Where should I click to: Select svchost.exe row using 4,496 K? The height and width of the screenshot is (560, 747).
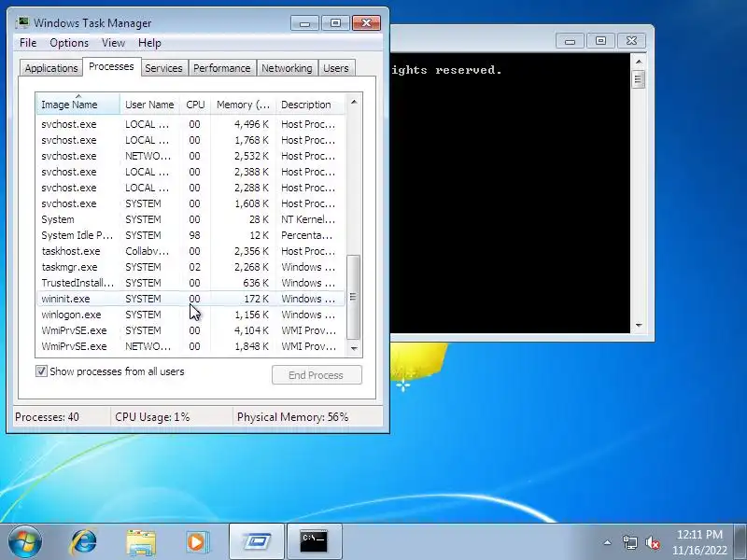click(x=190, y=124)
